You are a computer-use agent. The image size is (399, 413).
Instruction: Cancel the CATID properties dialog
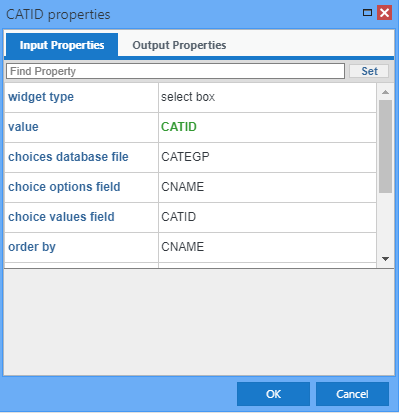point(352,394)
